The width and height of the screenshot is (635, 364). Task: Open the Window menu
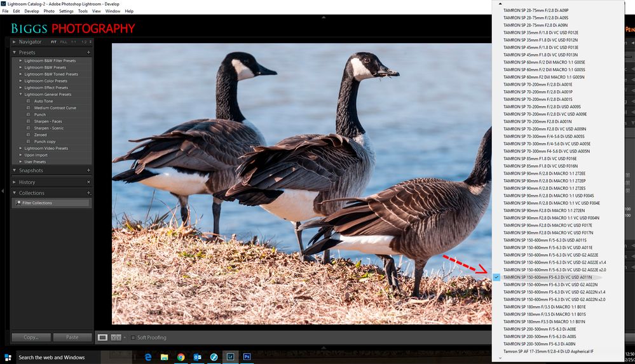pyautogui.click(x=113, y=11)
